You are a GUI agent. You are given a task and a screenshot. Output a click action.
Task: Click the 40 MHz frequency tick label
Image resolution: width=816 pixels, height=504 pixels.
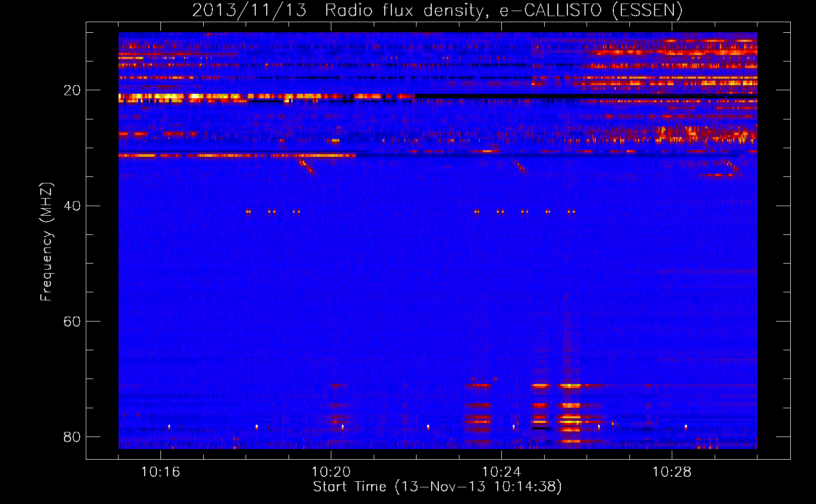click(72, 206)
